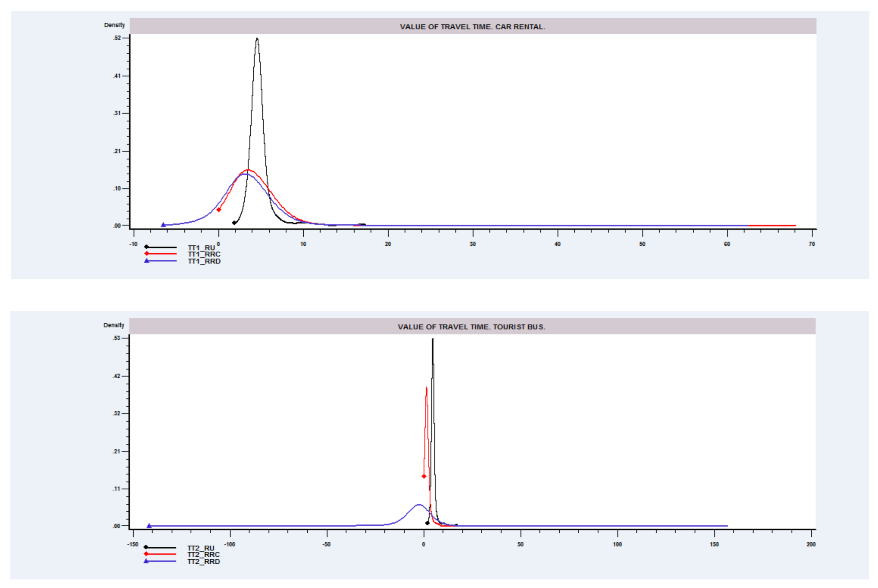The height and width of the screenshot is (588, 878).
Task: Click the 'VALUE OF TRAVEL TIME. TOURIST BUS.' title
Action: [471, 327]
